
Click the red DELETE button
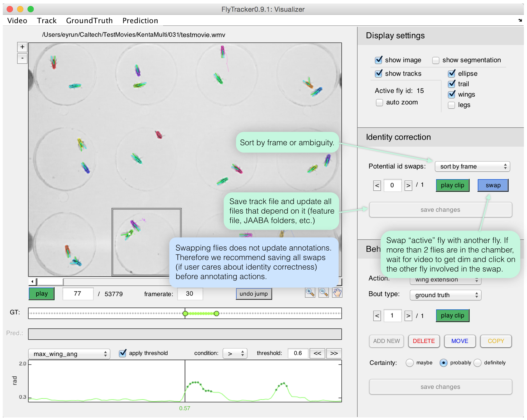[x=424, y=341]
